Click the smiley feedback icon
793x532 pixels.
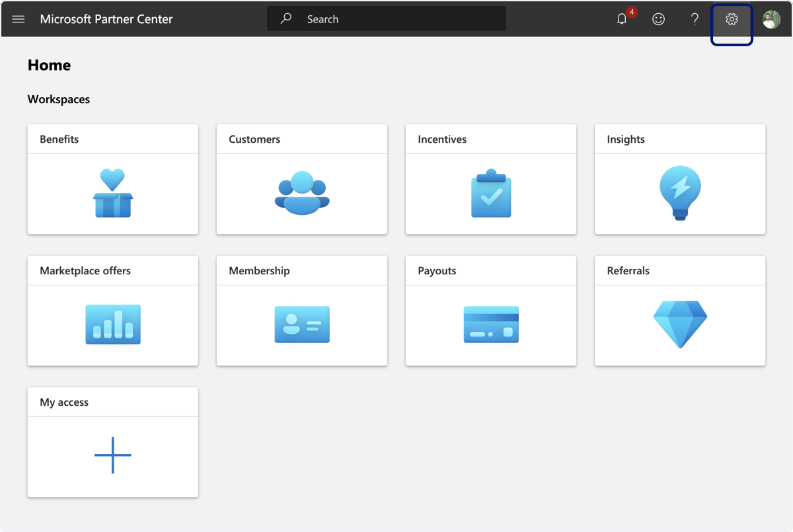point(658,19)
